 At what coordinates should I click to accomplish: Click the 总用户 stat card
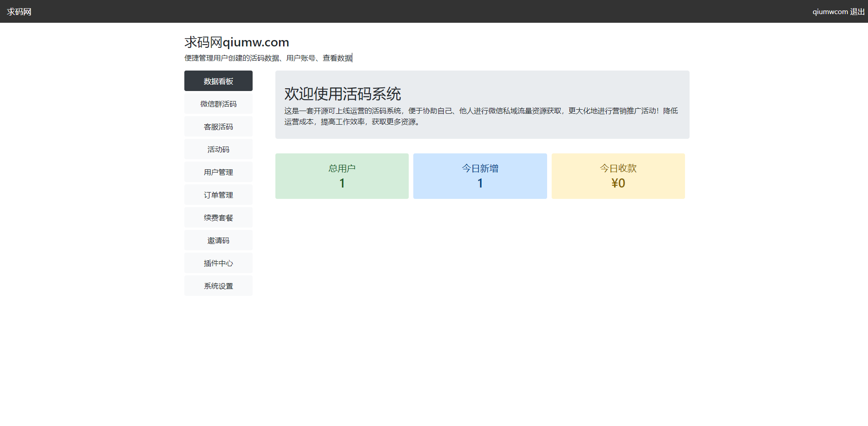tap(342, 176)
